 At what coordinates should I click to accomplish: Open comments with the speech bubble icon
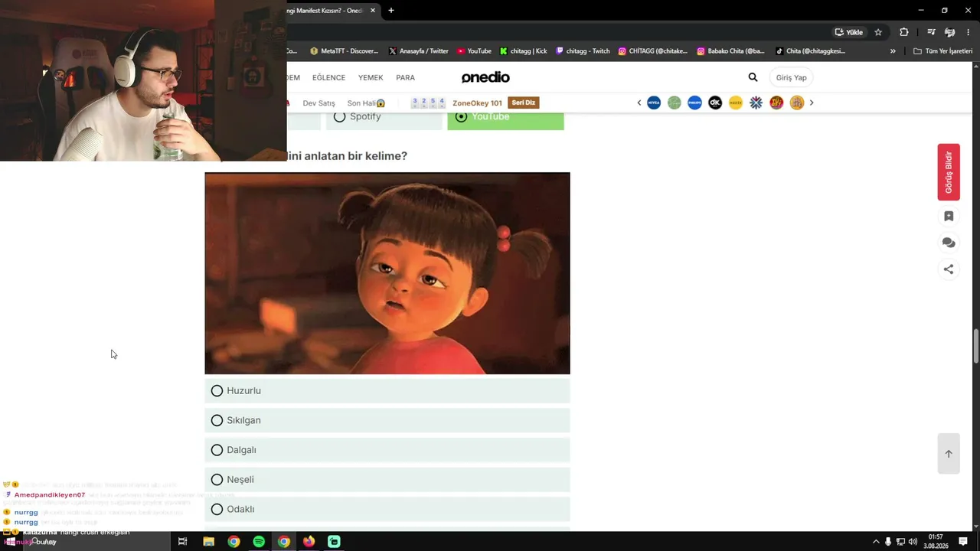(x=949, y=243)
